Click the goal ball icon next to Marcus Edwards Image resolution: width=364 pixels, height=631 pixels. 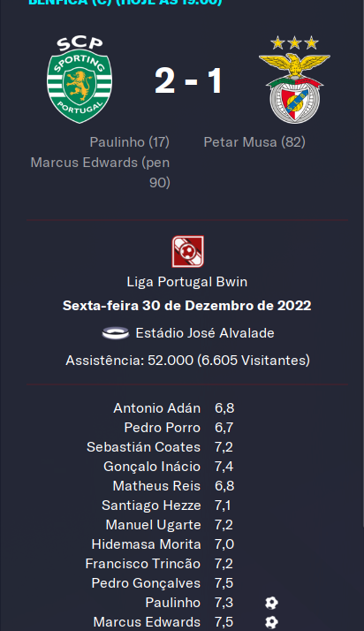(x=271, y=622)
